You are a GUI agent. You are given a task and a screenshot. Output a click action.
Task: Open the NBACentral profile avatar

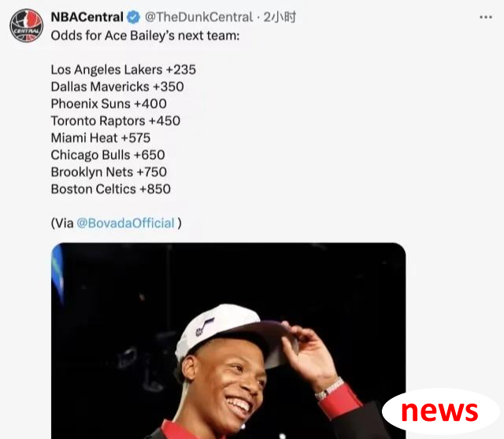[x=26, y=25]
